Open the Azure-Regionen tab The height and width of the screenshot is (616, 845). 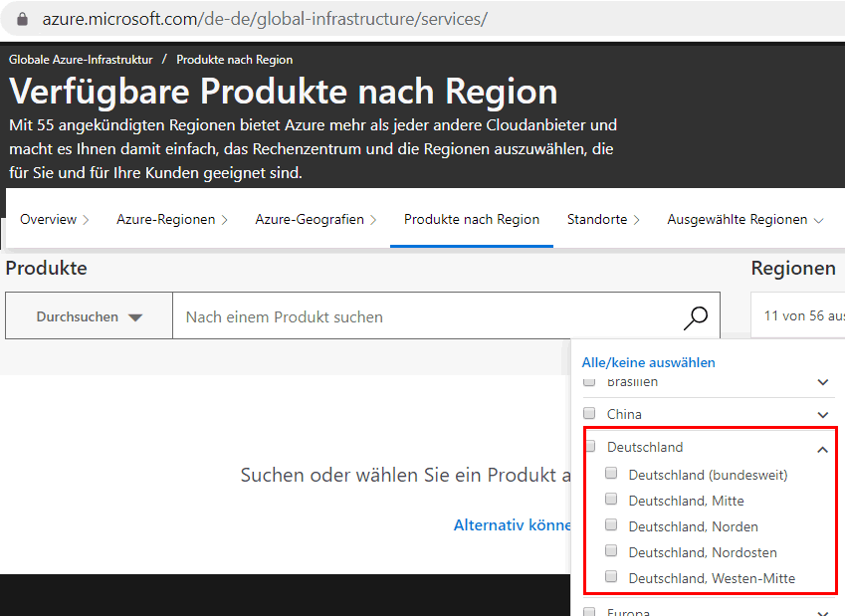(172, 219)
